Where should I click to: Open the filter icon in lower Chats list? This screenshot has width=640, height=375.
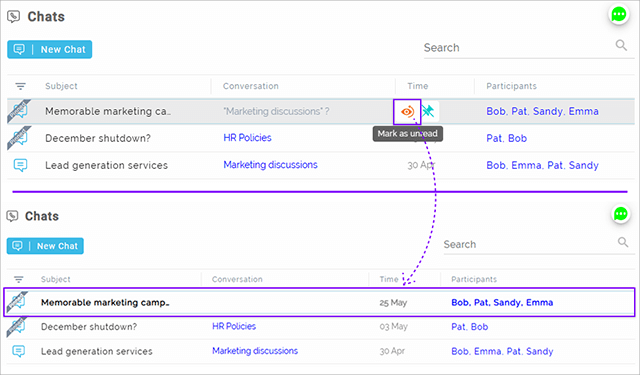(19, 280)
